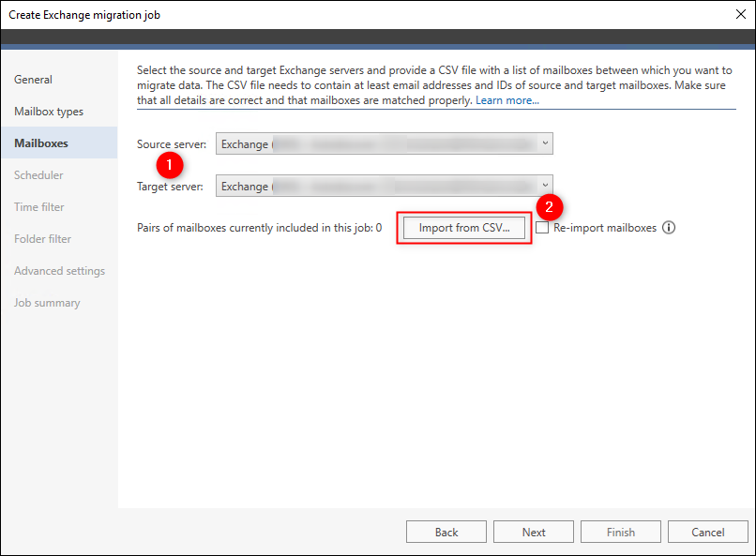Screen dimensions: 756x556
Task: Open the Scheduler step
Action: pos(38,175)
